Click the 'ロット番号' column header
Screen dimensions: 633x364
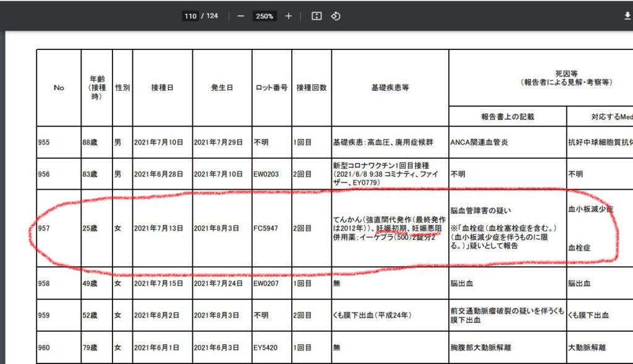(x=272, y=88)
